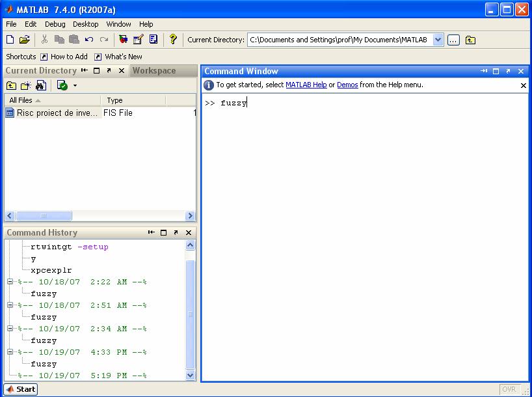Copy using the toolbar copy icon

pyautogui.click(x=59, y=40)
